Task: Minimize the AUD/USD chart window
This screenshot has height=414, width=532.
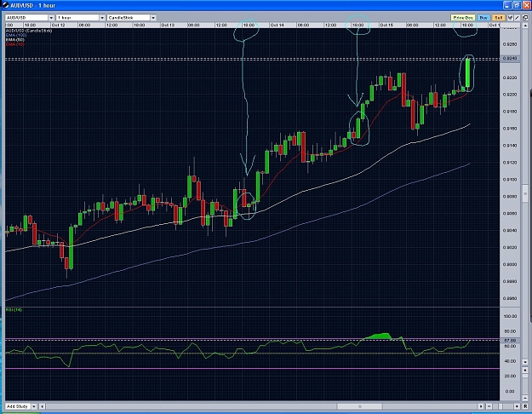Action: click(x=507, y=5)
